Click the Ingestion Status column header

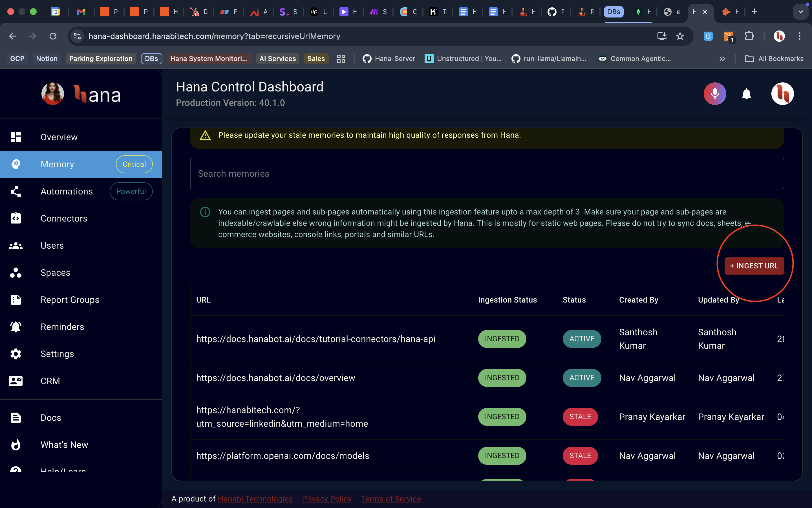[x=507, y=300]
